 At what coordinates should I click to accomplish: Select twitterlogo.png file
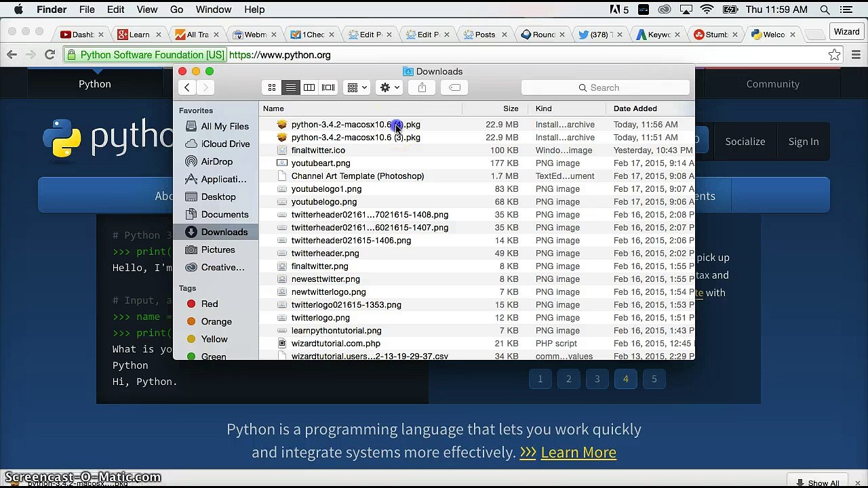point(477,318)
